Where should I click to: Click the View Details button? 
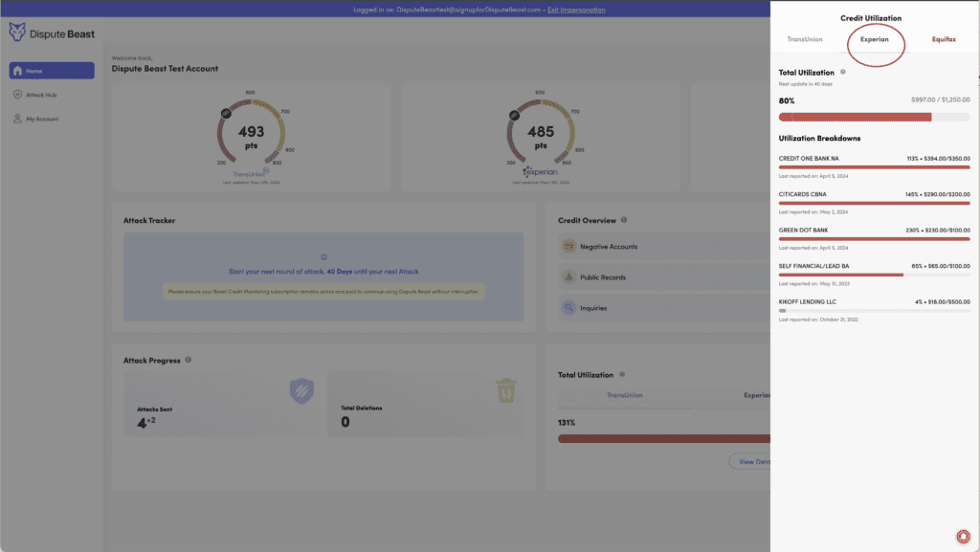coord(750,461)
